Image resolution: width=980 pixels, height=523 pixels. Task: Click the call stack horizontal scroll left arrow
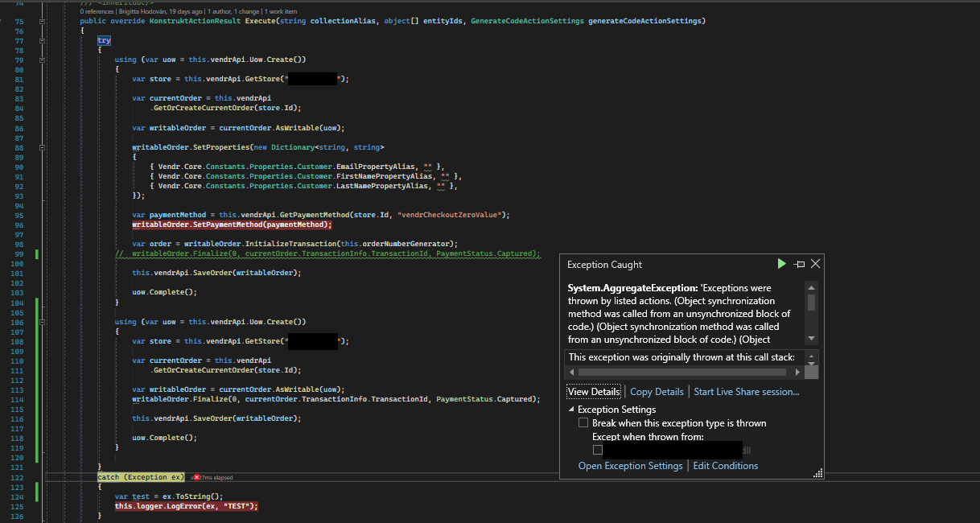pyautogui.click(x=572, y=373)
